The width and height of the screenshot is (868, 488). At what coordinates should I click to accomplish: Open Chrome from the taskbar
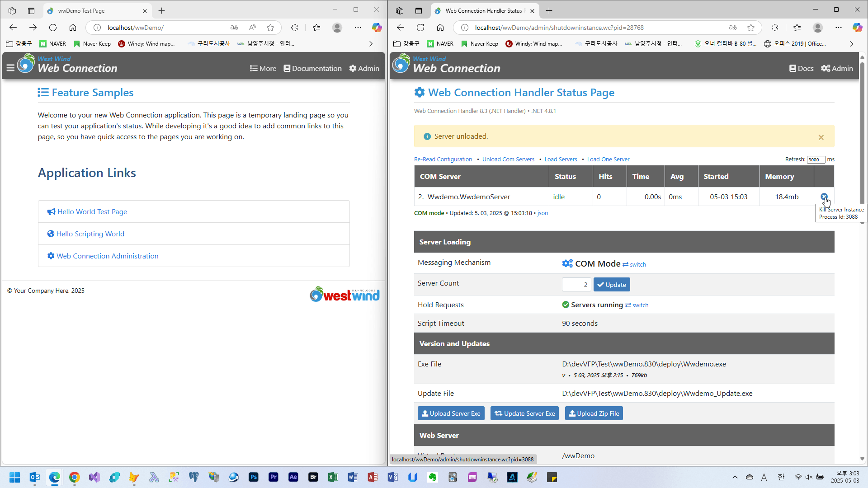coord(75,477)
